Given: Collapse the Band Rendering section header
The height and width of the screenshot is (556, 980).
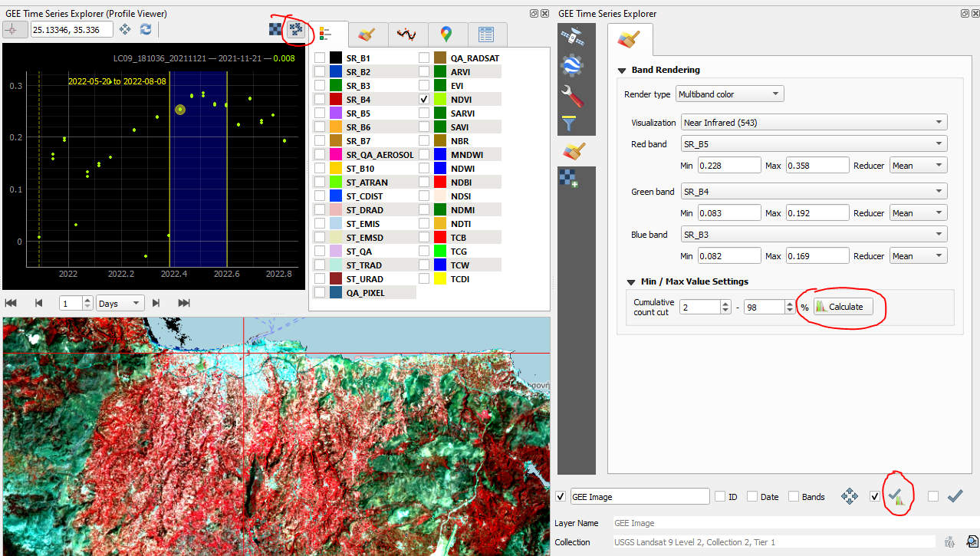Looking at the screenshot, I should pyautogui.click(x=622, y=70).
